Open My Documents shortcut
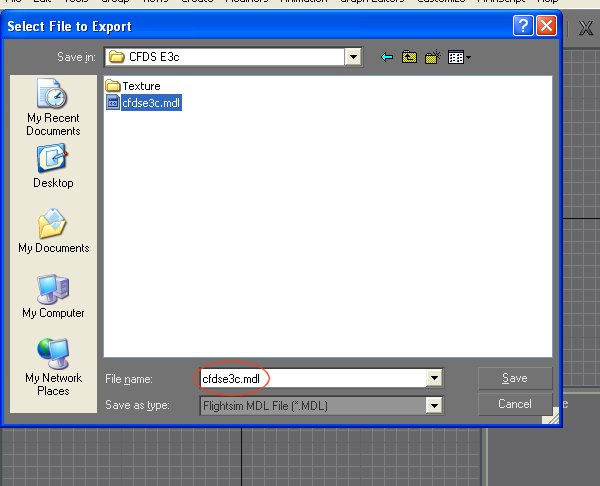The image size is (600, 486). click(53, 231)
